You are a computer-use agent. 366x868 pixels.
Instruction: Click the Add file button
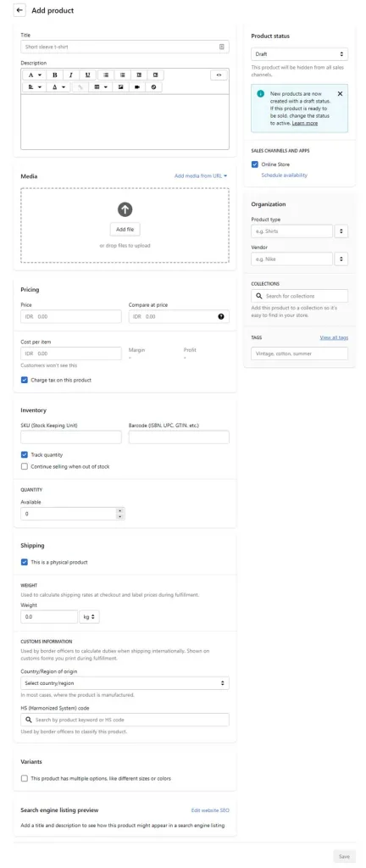coord(125,229)
